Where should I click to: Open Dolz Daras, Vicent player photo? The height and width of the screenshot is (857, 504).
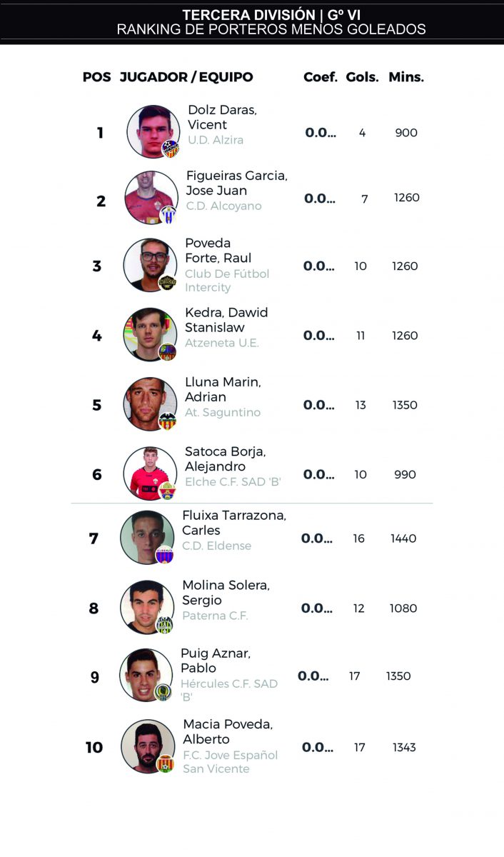tap(153, 131)
